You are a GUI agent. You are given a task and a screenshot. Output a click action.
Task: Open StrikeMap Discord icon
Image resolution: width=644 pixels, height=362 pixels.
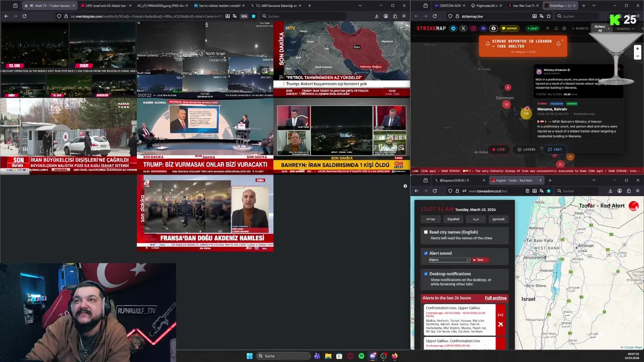tap(483, 29)
